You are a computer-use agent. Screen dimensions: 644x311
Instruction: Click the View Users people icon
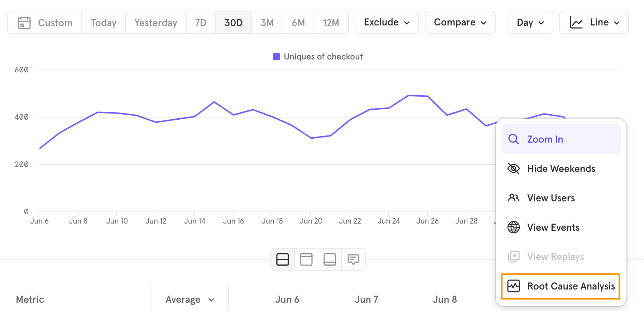[x=514, y=198]
